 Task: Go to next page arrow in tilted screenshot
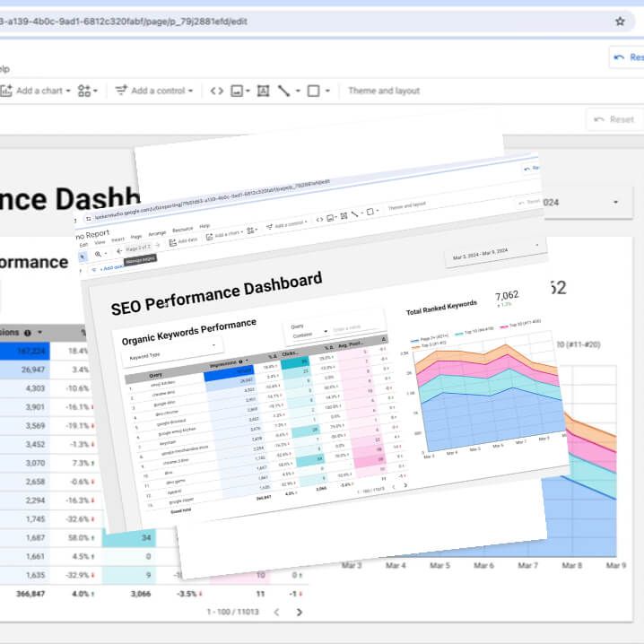click(x=157, y=245)
